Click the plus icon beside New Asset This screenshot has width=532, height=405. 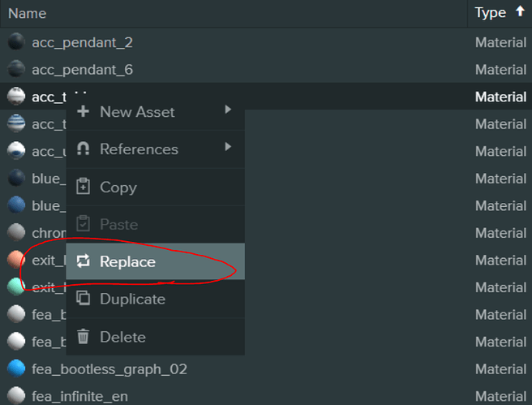click(x=83, y=111)
